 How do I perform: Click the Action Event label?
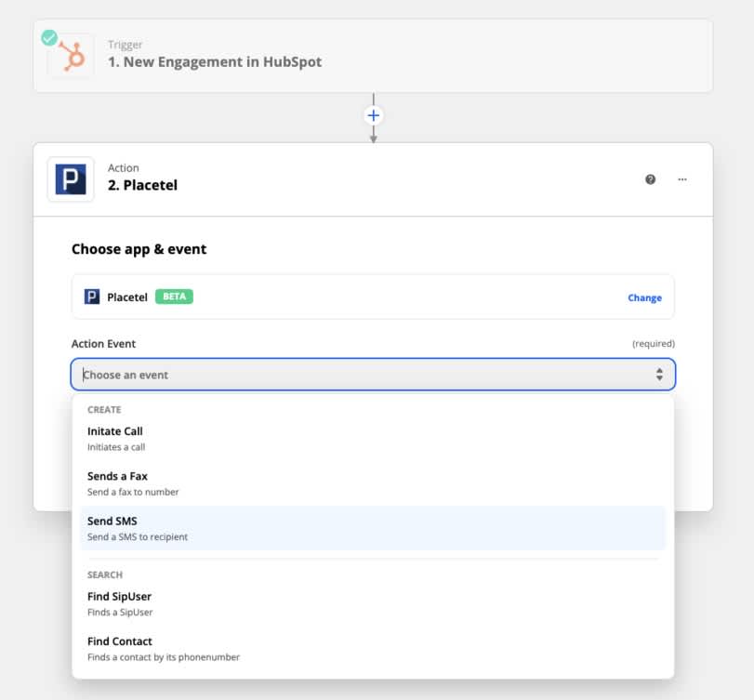pos(103,344)
